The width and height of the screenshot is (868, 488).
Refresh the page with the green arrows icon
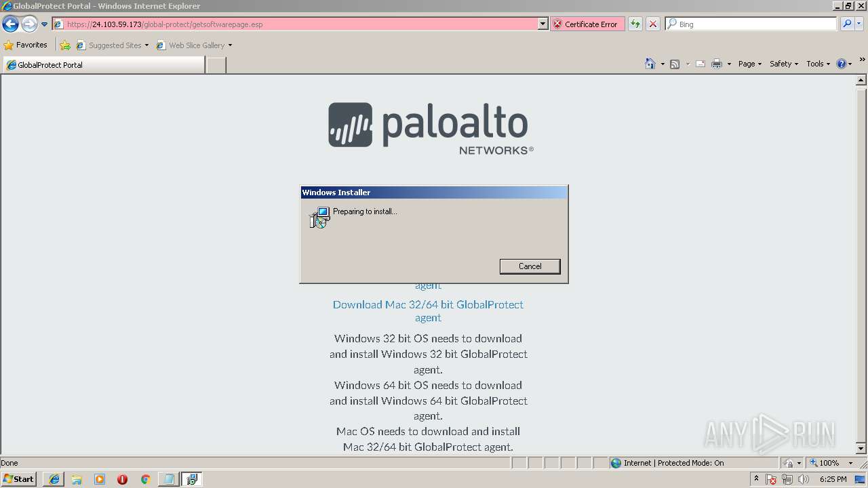pyautogui.click(x=635, y=24)
